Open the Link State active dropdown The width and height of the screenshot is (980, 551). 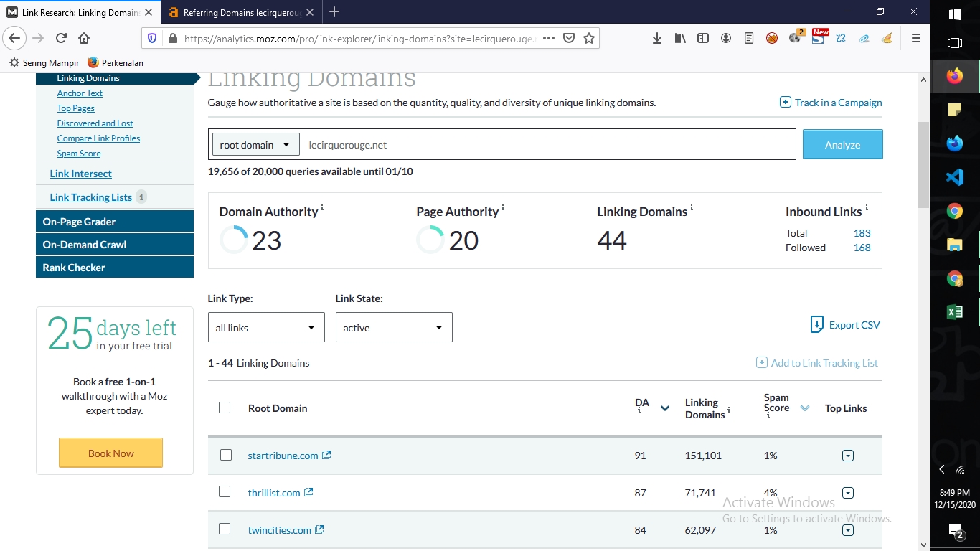[394, 327]
